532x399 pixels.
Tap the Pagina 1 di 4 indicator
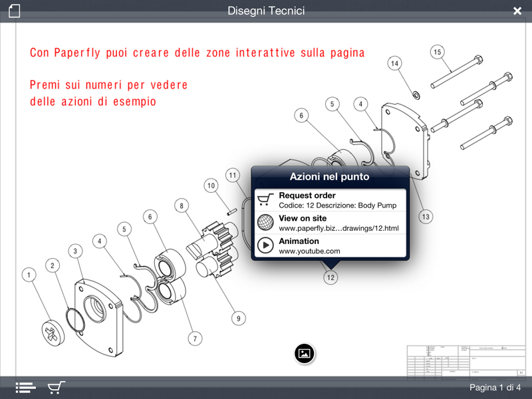(x=495, y=387)
